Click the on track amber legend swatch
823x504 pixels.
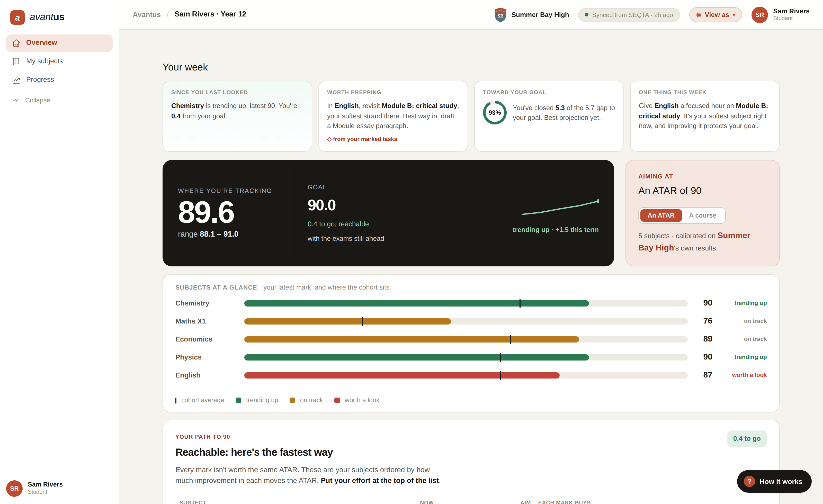coord(292,400)
